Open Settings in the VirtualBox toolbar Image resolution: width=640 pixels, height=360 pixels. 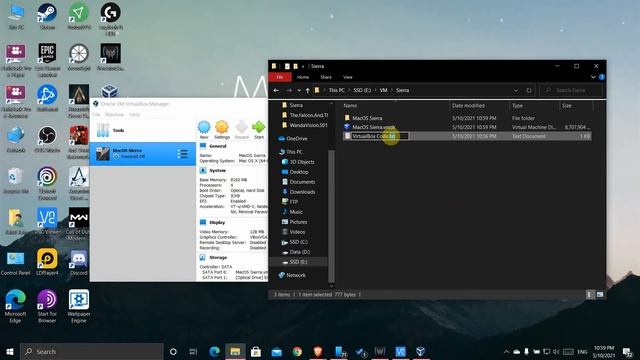222,130
